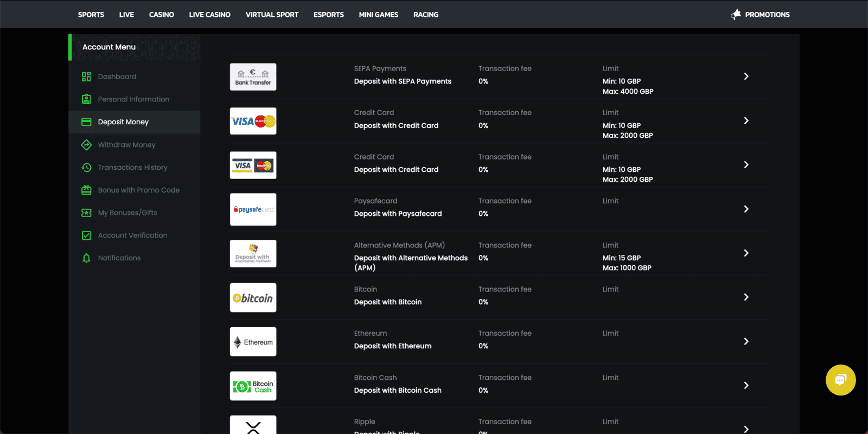Click the Dashboard icon in sidebar
Image resolution: width=868 pixels, height=434 pixels.
tap(86, 76)
